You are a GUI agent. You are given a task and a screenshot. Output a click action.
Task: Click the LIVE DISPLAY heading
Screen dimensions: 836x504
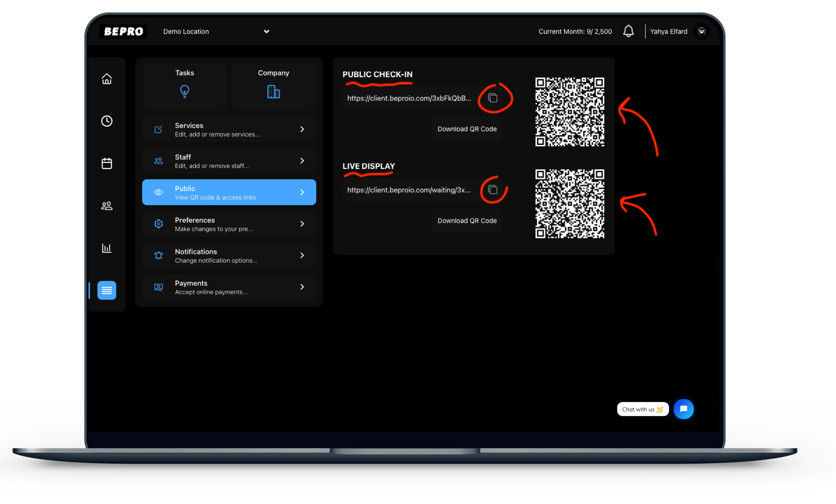point(368,166)
